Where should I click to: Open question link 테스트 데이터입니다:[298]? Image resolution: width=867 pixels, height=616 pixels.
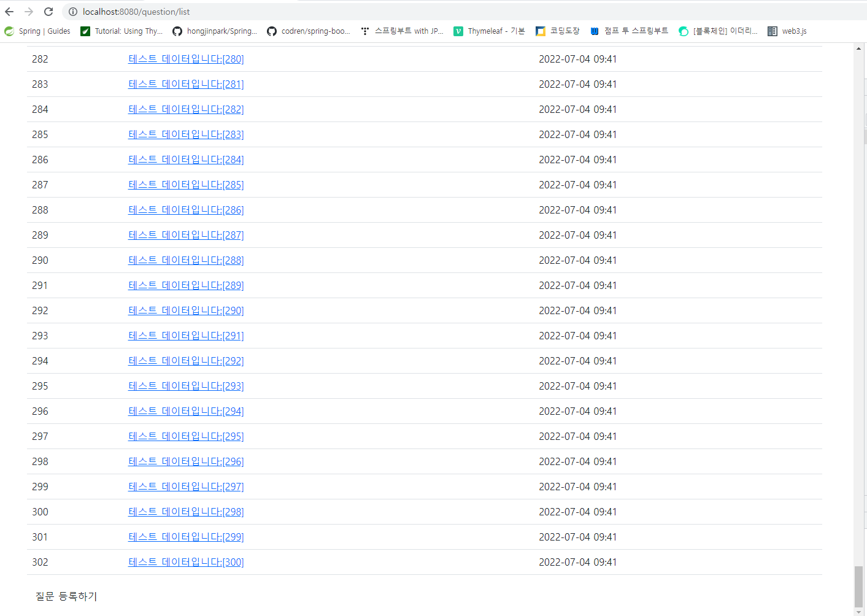point(186,512)
